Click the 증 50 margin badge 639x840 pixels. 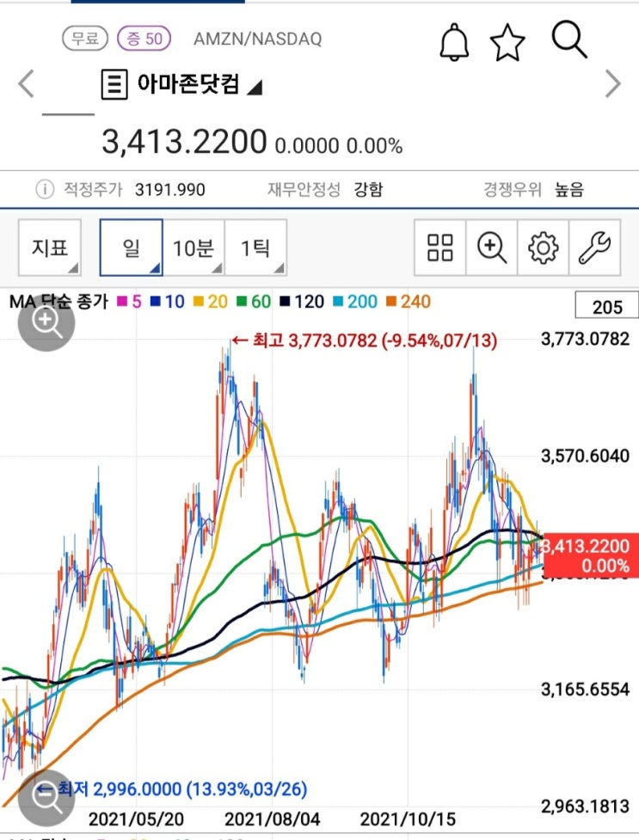click(x=144, y=39)
